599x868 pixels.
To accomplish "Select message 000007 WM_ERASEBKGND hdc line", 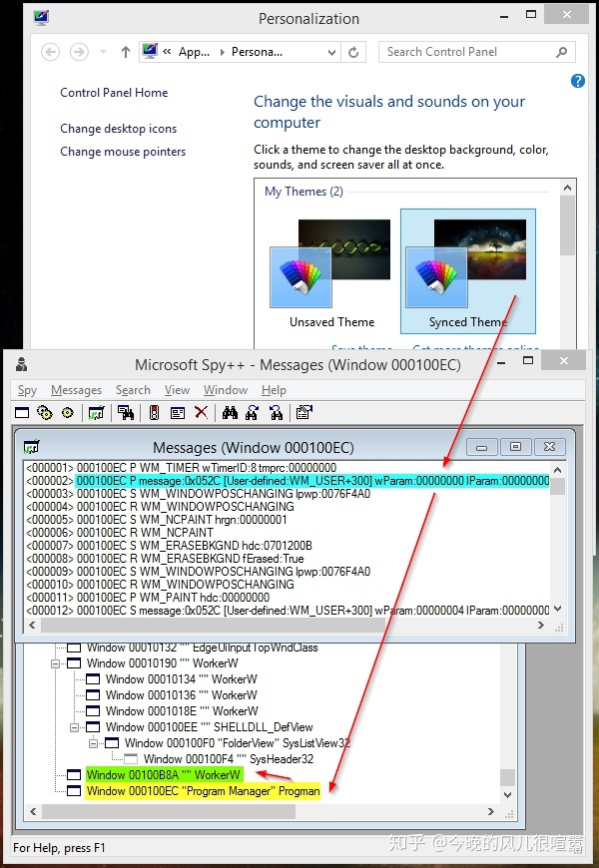I will (169, 546).
